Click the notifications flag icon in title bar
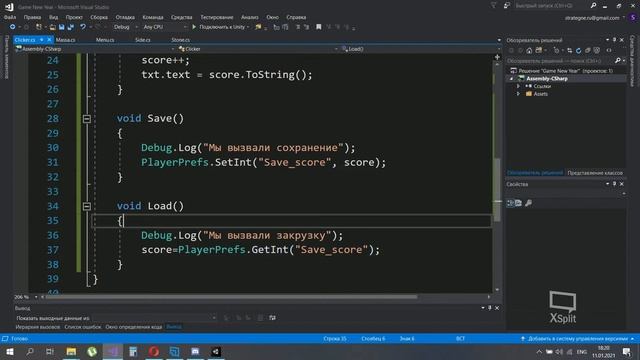The image size is (640, 360). click(x=493, y=6)
